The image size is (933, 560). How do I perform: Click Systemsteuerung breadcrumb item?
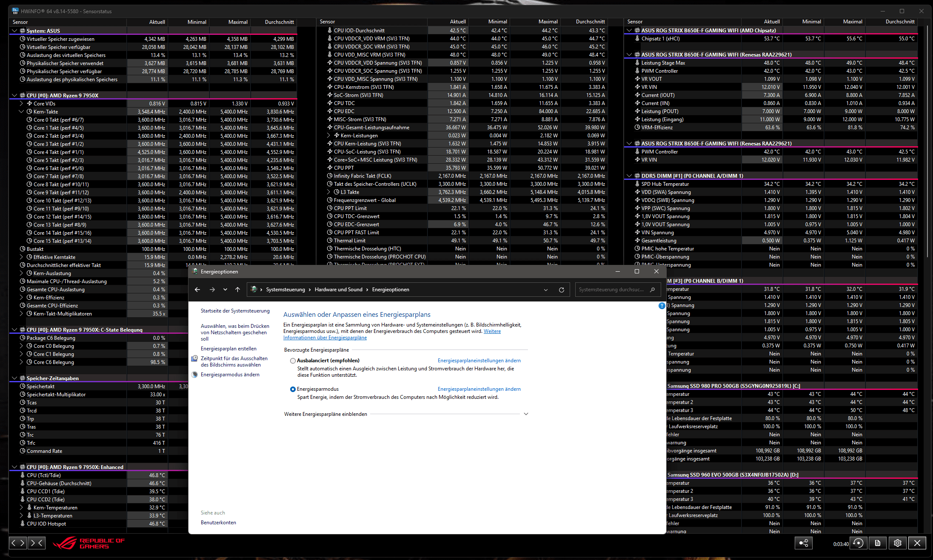(285, 290)
